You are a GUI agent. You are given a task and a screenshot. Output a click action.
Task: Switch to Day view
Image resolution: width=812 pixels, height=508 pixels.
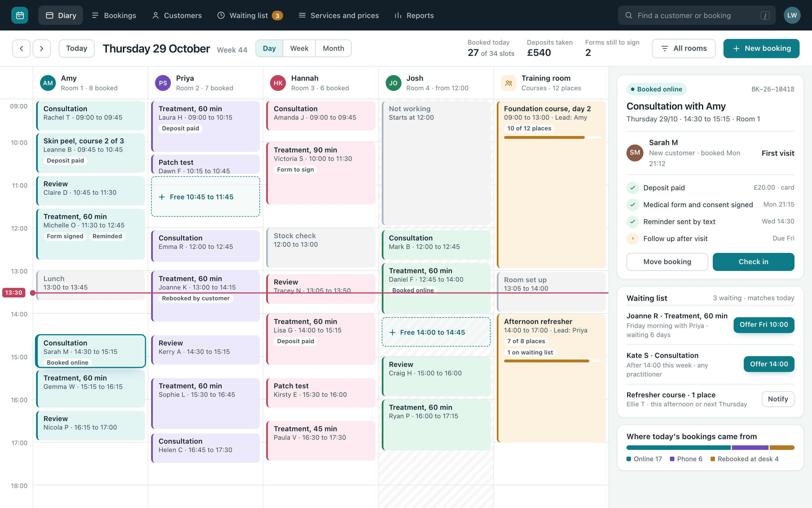point(269,48)
